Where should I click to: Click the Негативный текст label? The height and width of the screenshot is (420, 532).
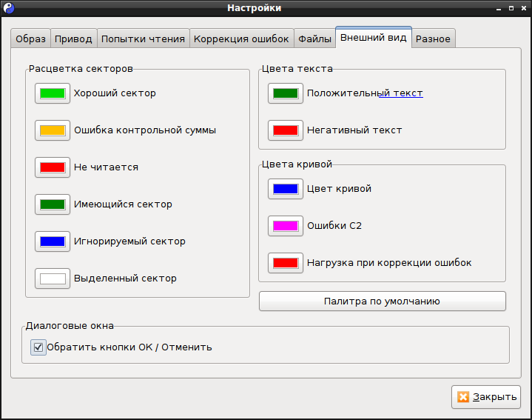354,130
